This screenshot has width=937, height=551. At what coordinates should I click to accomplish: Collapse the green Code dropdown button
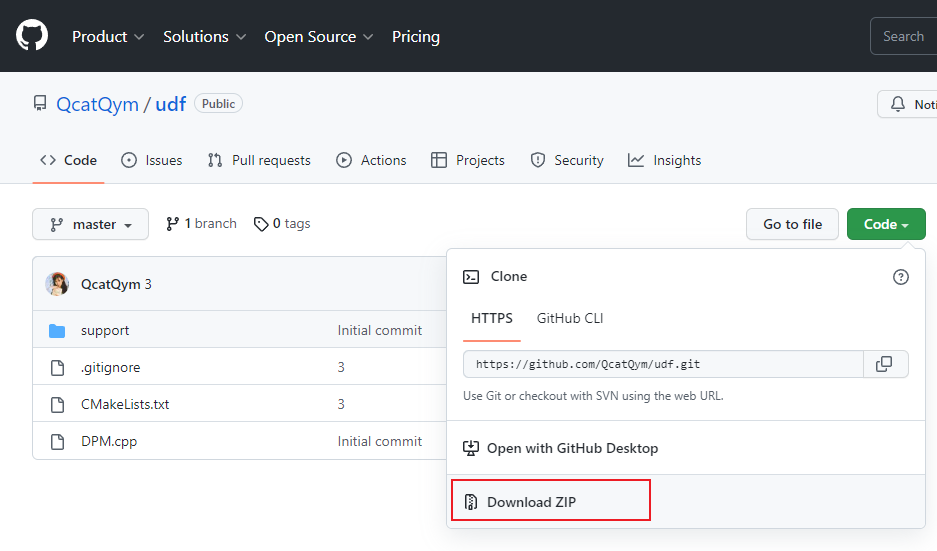tap(885, 225)
